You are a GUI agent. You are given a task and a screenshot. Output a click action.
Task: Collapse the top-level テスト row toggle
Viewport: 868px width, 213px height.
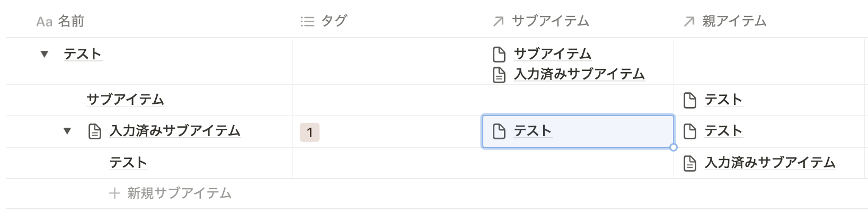[45, 54]
